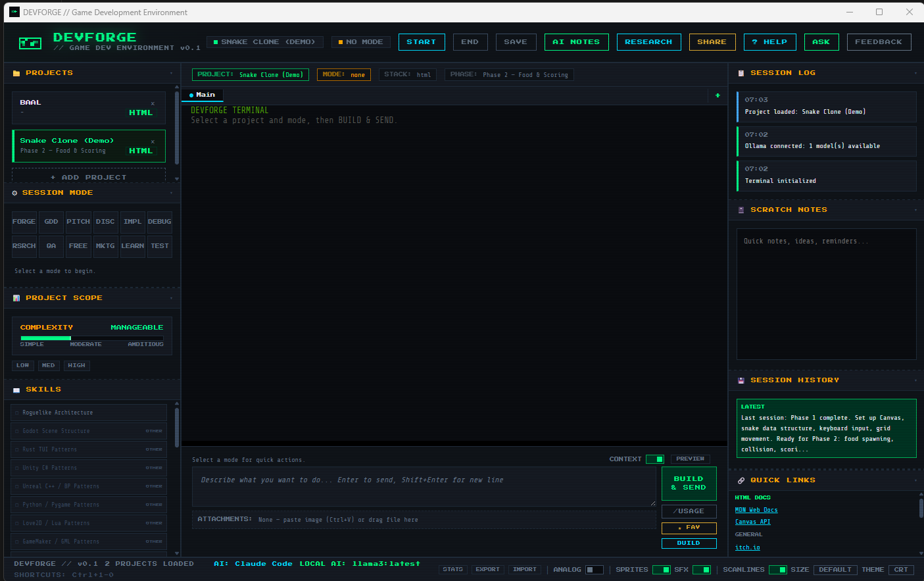Click the Project Scope chart icon
The height and width of the screenshot is (581, 924).
[x=16, y=298]
